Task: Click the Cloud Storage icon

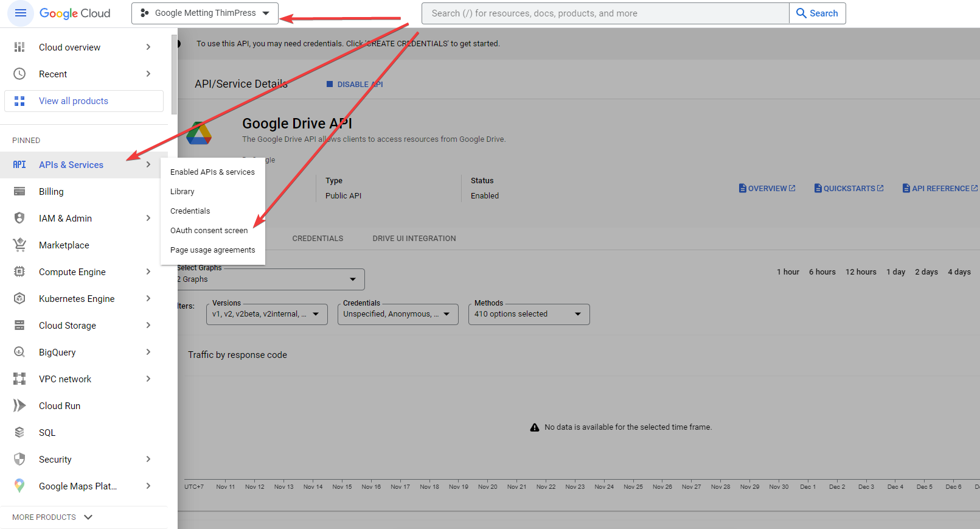Action: pos(19,325)
